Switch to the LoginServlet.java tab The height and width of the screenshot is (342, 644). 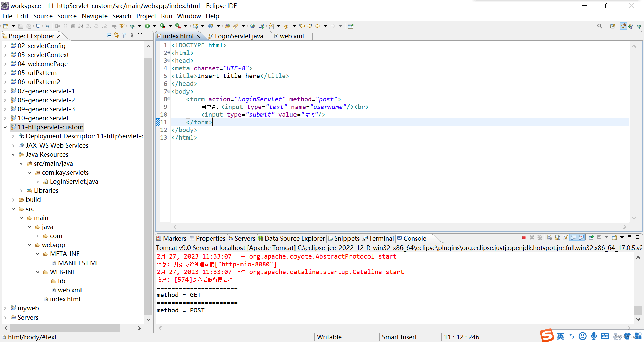238,36
